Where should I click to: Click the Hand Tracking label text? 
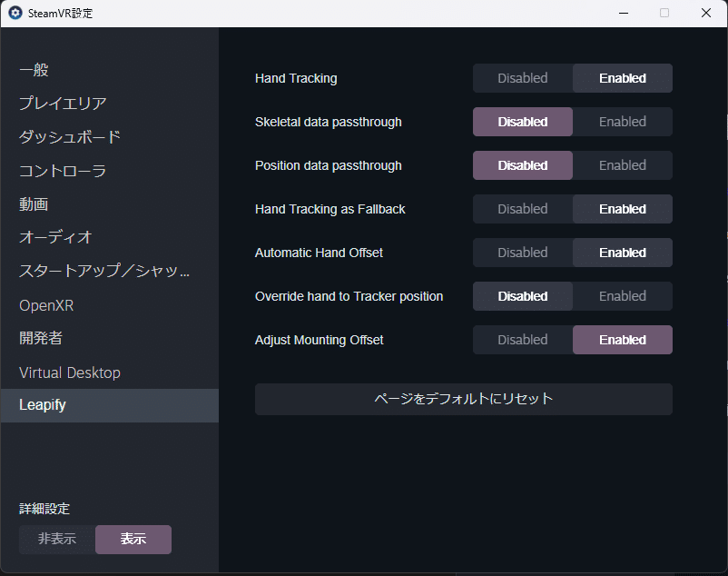[x=296, y=78]
